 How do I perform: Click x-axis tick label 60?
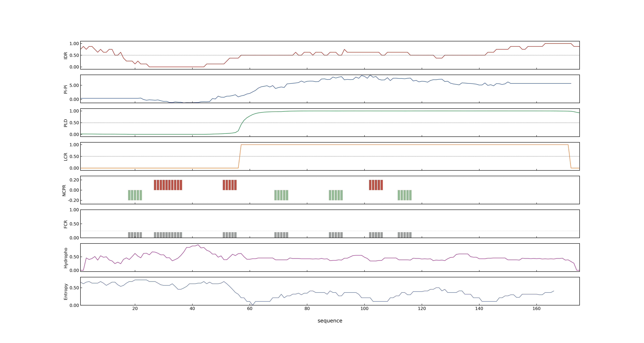pos(250,309)
